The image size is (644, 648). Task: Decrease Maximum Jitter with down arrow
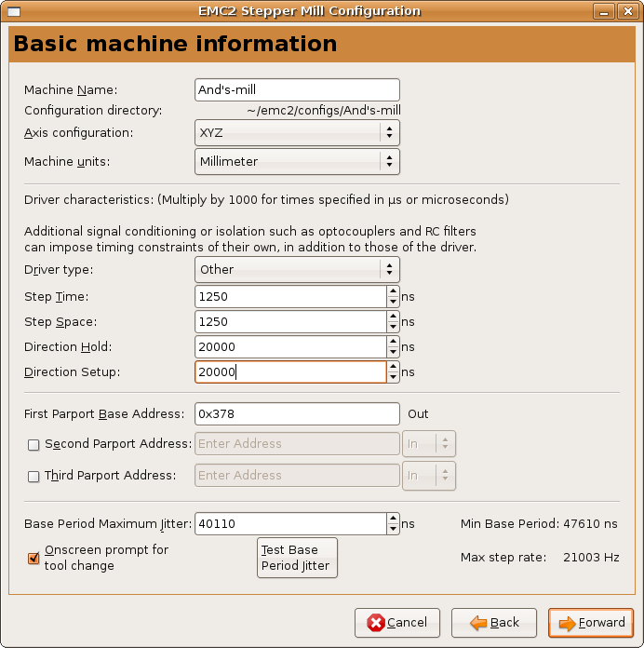tap(393, 529)
